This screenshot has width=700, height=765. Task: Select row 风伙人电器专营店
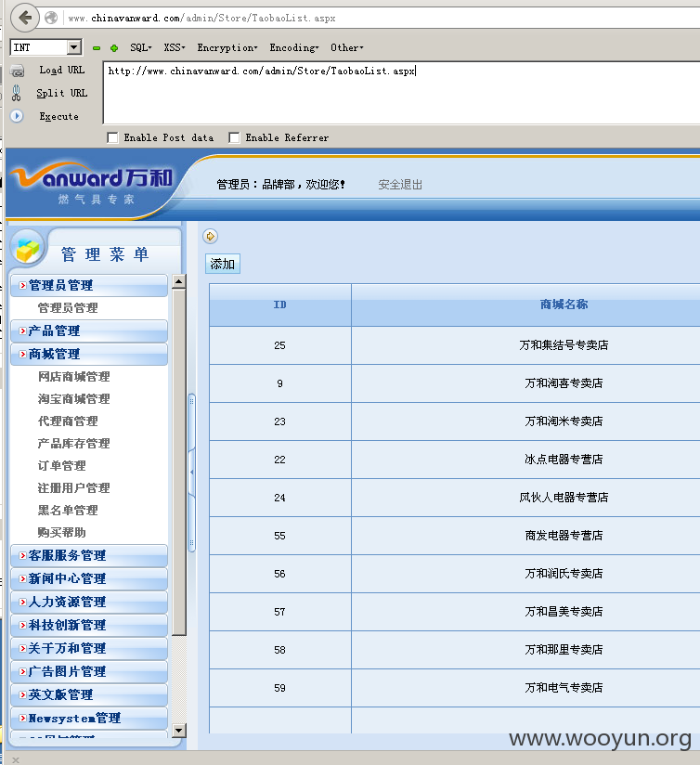click(x=455, y=498)
